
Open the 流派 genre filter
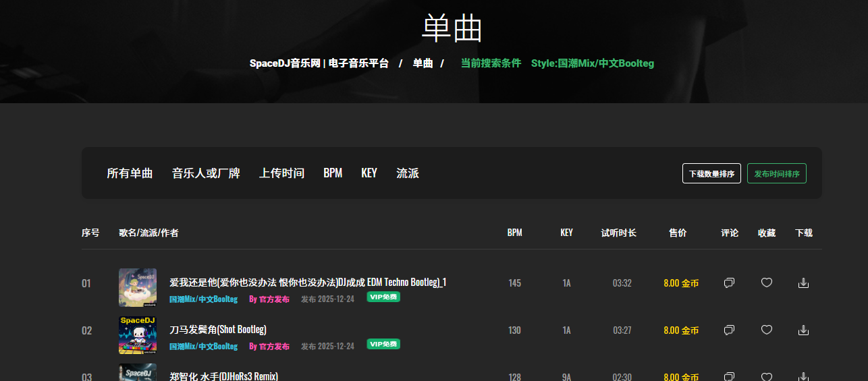tap(408, 173)
